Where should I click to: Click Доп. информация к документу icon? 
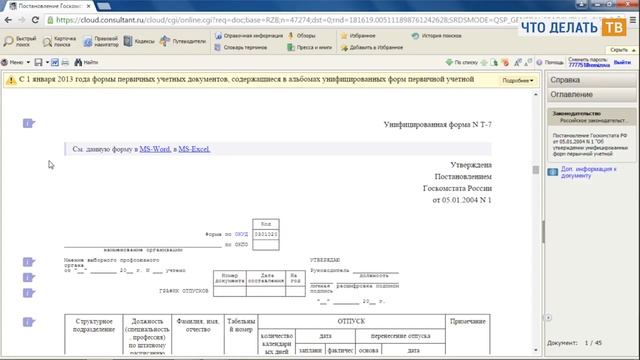coord(553,172)
